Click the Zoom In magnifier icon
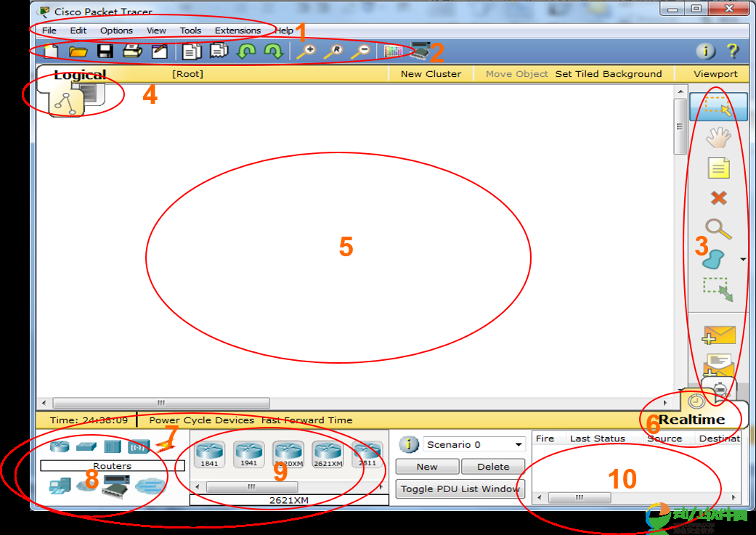756x535 pixels. (x=306, y=51)
